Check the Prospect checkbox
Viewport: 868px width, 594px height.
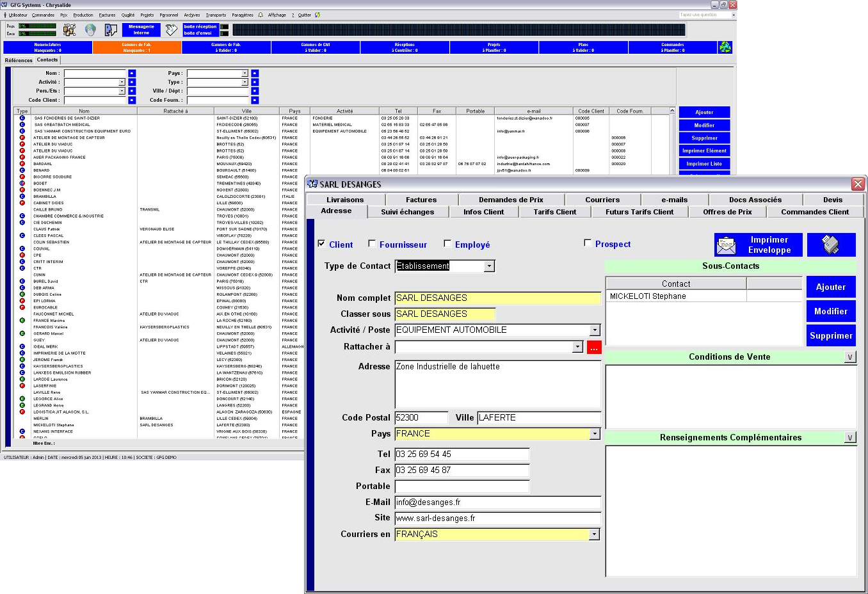click(x=588, y=243)
